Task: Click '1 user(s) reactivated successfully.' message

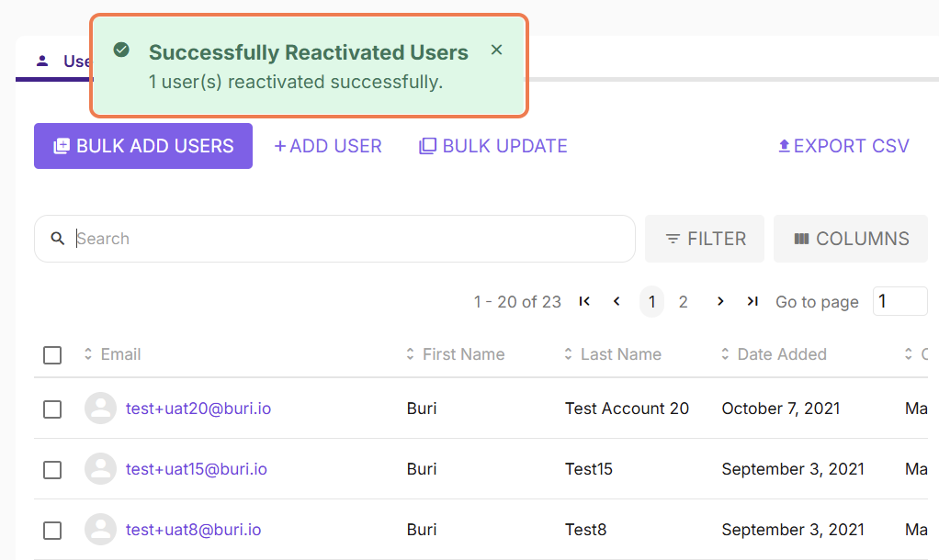Action: [x=296, y=82]
